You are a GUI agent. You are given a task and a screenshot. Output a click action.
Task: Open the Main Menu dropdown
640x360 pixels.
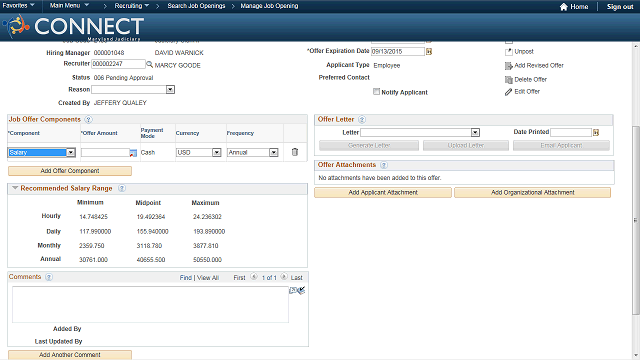click(69, 6)
